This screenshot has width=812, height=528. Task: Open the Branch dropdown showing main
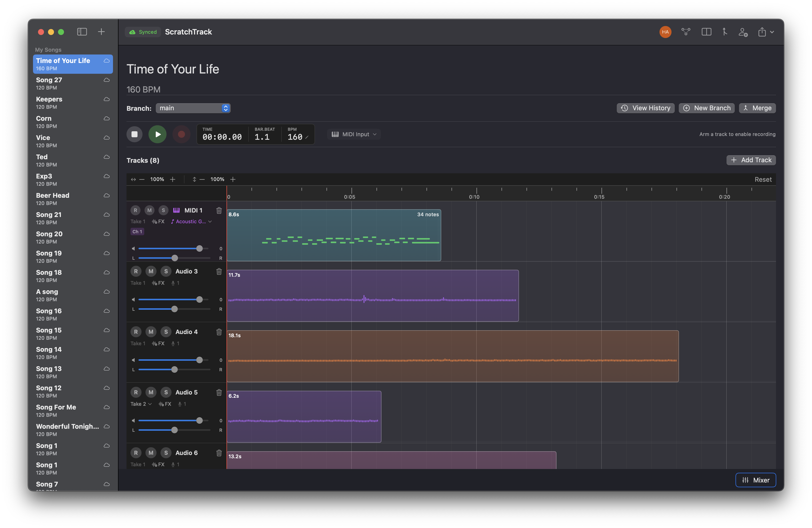pyautogui.click(x=193, y=108)
